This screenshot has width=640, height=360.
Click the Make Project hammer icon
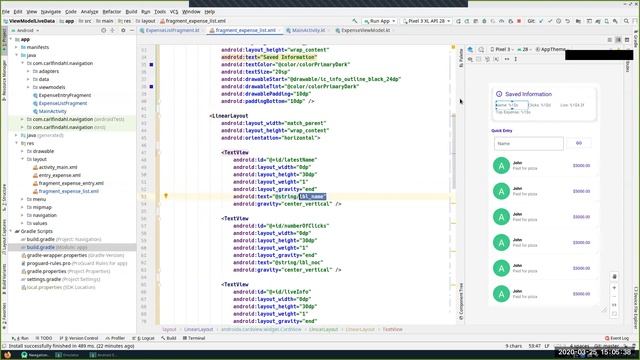click(355, 21)
